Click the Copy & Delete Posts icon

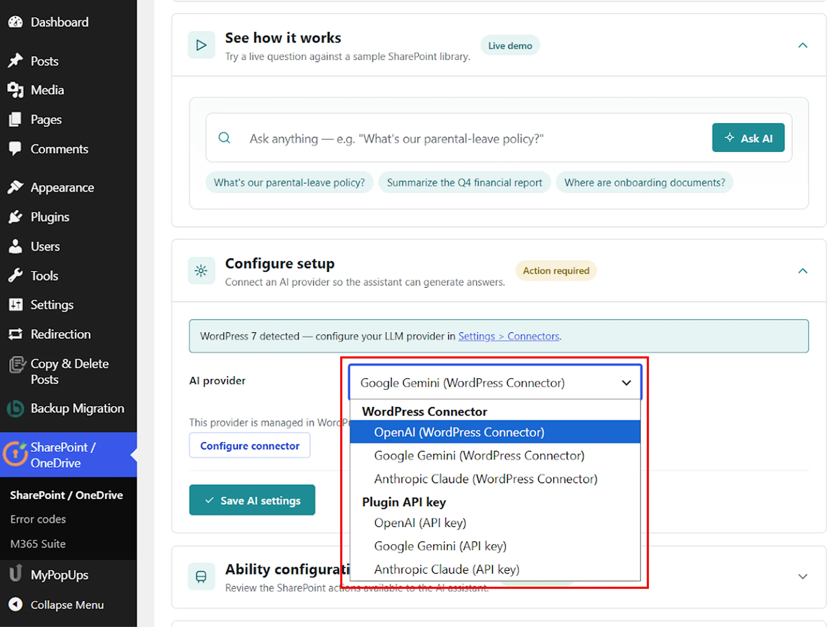click(x=17, y=365)
